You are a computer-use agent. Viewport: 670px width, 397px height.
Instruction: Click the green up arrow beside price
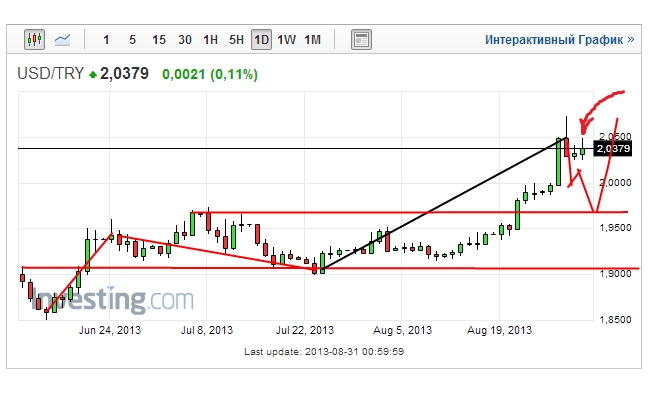[93, 75]
